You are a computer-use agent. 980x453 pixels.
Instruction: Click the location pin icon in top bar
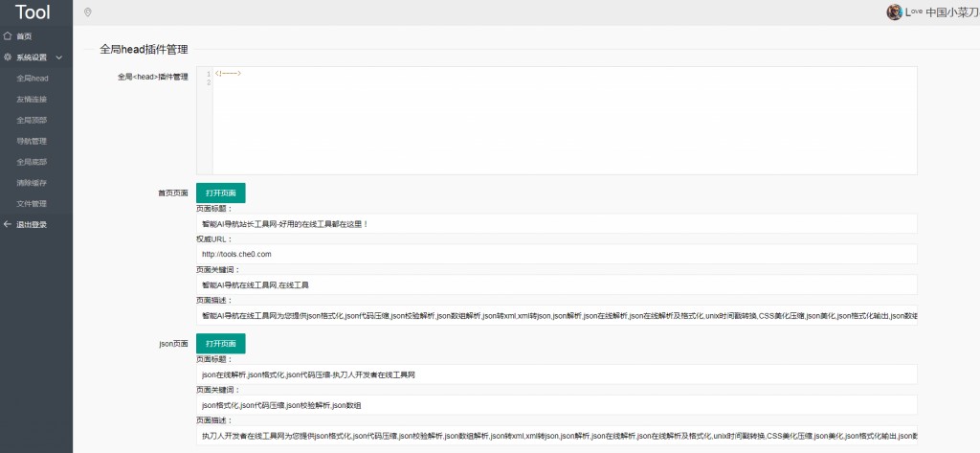pos(87,12)
